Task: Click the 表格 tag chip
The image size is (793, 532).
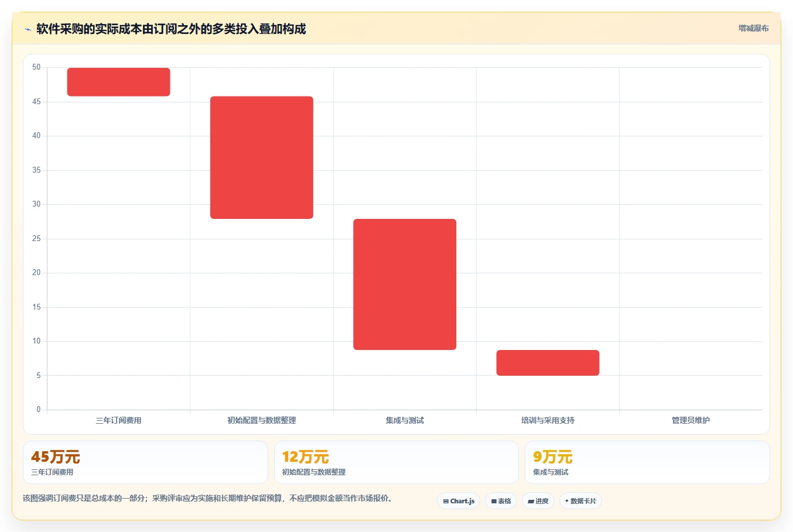Action: (501, 501)
